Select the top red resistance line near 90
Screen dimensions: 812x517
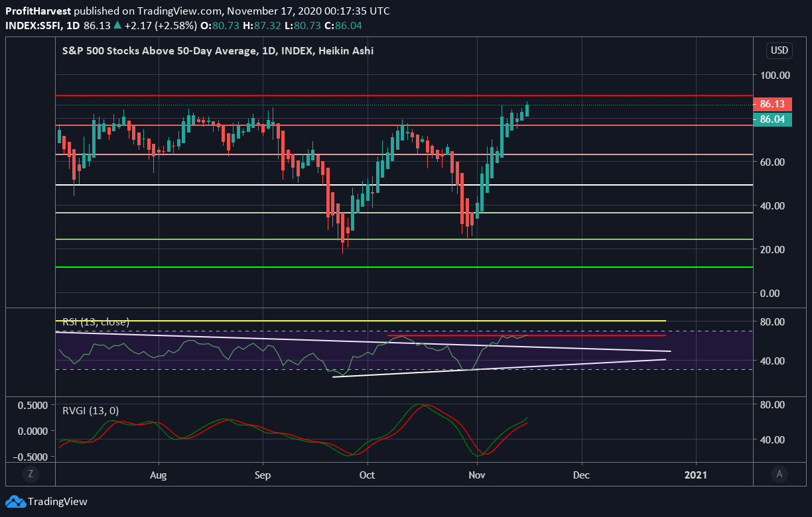tap(404, 96)
